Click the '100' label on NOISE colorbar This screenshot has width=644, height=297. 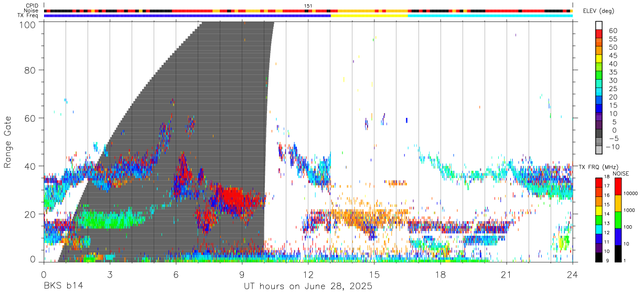tap(628, 228)
